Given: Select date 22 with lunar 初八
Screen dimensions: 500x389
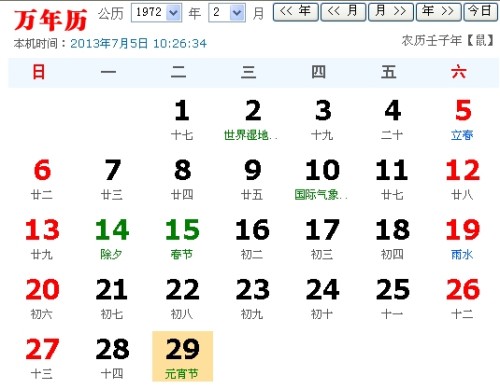Looking at the screenshot, I should pyautogui.click(x=182, y=298).
